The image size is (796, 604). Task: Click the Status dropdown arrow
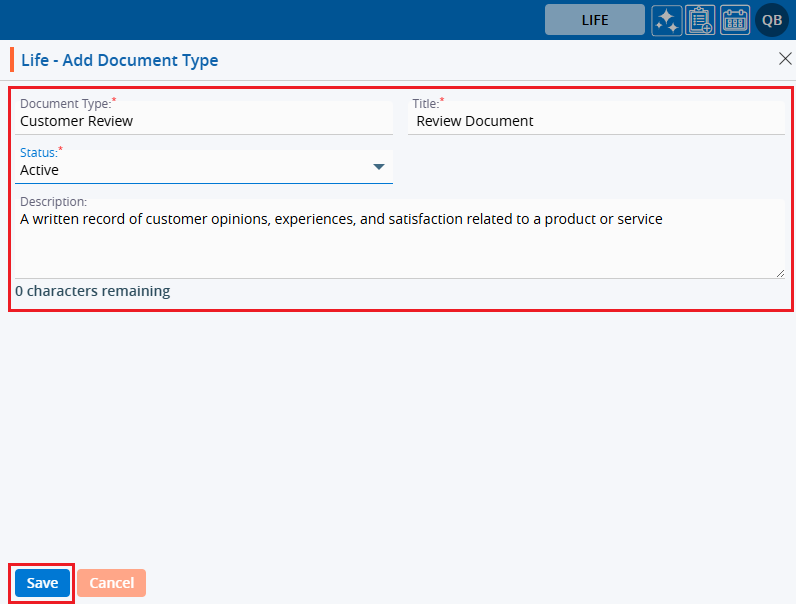(379, 167)
